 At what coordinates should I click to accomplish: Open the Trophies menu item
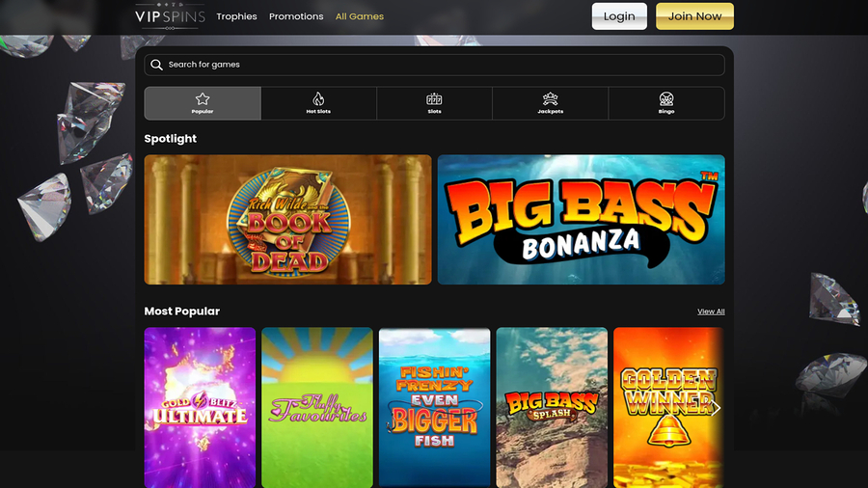point(236,16)
